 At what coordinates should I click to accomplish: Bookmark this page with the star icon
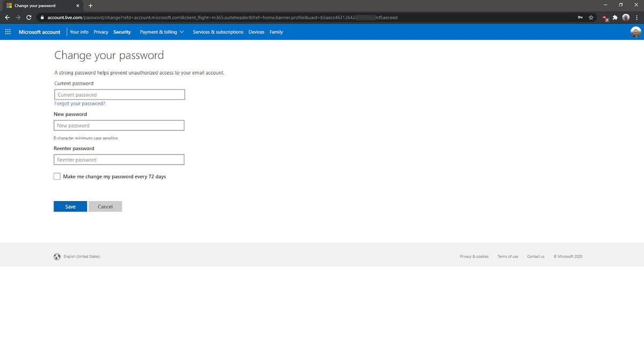click(x=591, y=17)
